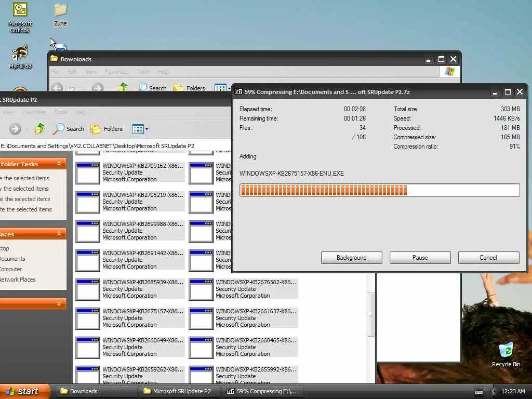Screen dimensions: 532x399
Task: Click the address bar path field
Action: [115, 146]
